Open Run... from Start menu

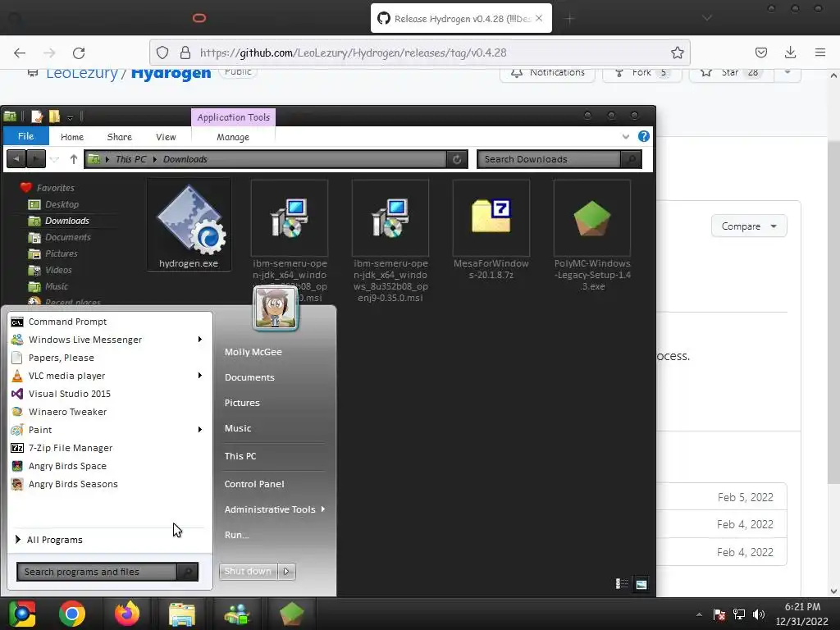pos(237,535)
